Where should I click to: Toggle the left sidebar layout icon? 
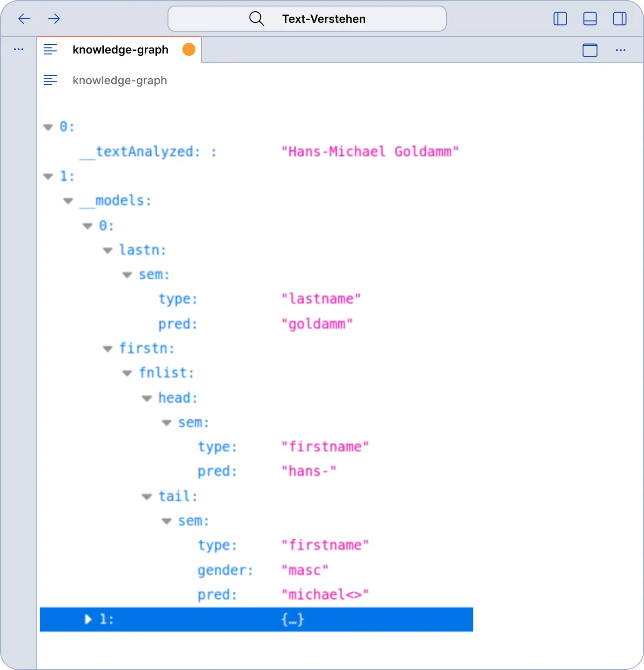[x=560, y=19]
